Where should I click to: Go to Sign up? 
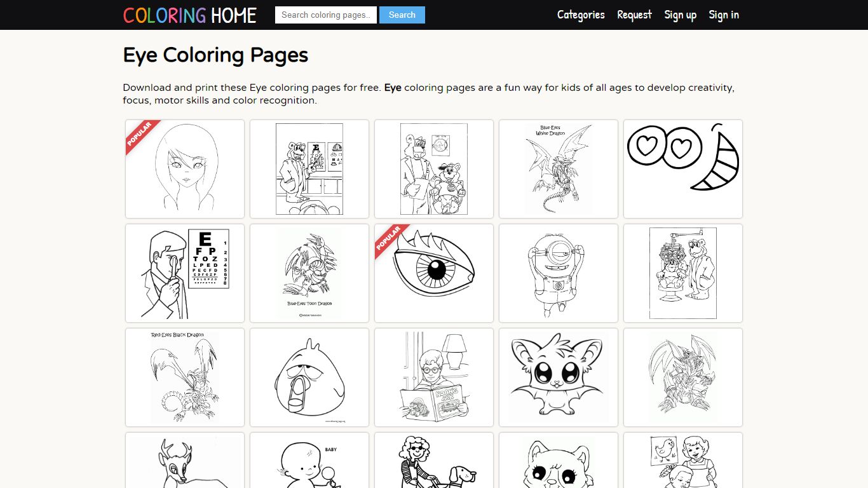pyautogui.click(x=681, y=15)
